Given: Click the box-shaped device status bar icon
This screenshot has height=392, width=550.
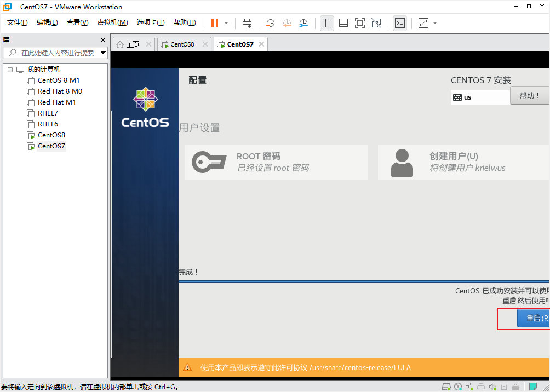Looking at the screenshot, I should pos(504,387).
